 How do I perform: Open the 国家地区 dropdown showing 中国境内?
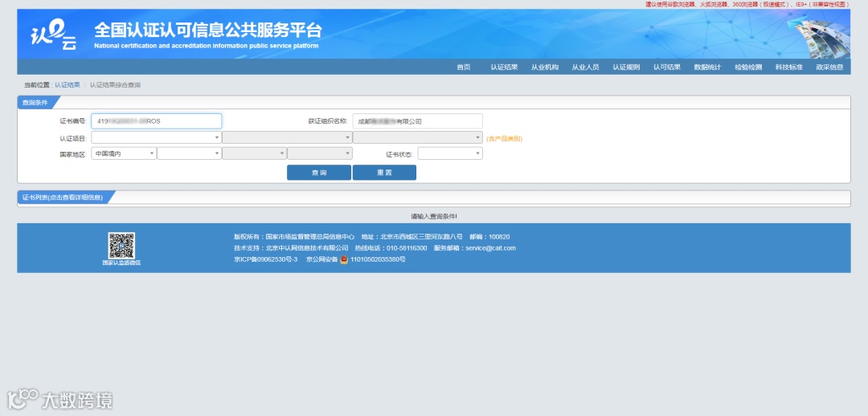[124, 153]
